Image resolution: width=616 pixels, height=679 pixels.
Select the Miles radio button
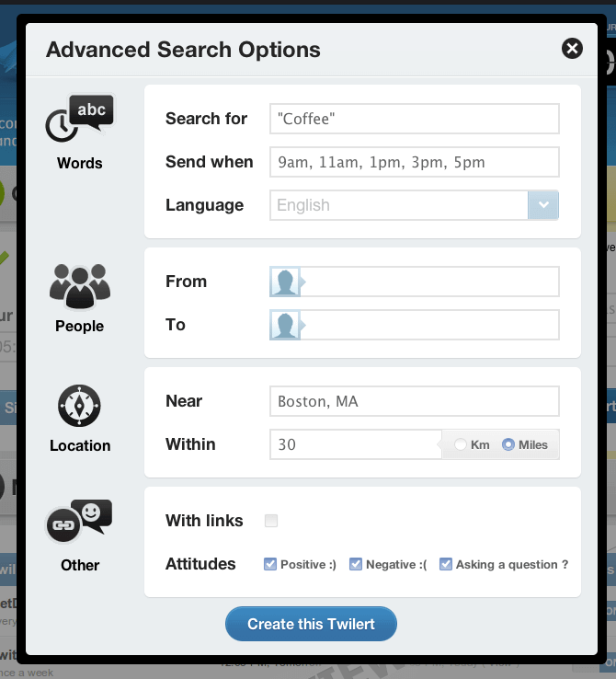(x=508, y=445)
